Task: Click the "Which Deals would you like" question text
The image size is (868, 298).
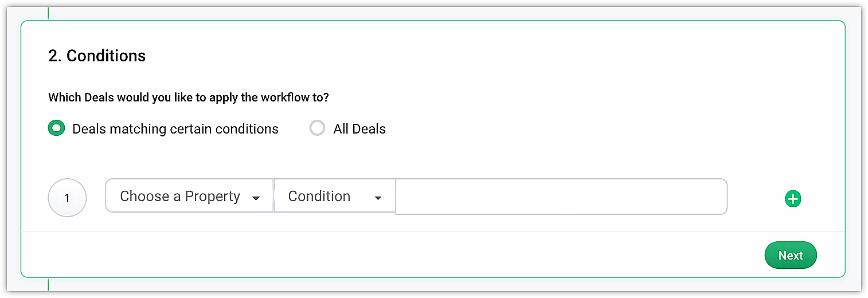Action: [188, 97]
